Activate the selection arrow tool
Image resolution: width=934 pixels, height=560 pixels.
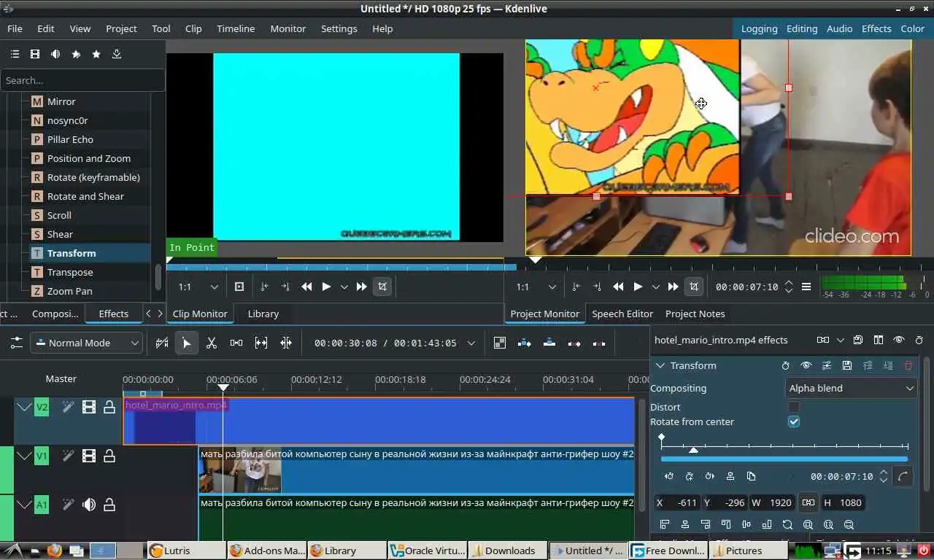point(187,343)
